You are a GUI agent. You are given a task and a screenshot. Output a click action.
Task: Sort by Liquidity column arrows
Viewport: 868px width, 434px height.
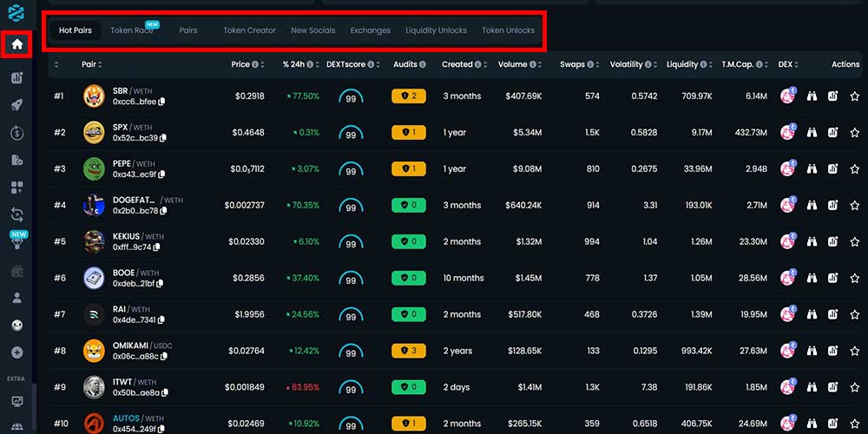(711, 65)
